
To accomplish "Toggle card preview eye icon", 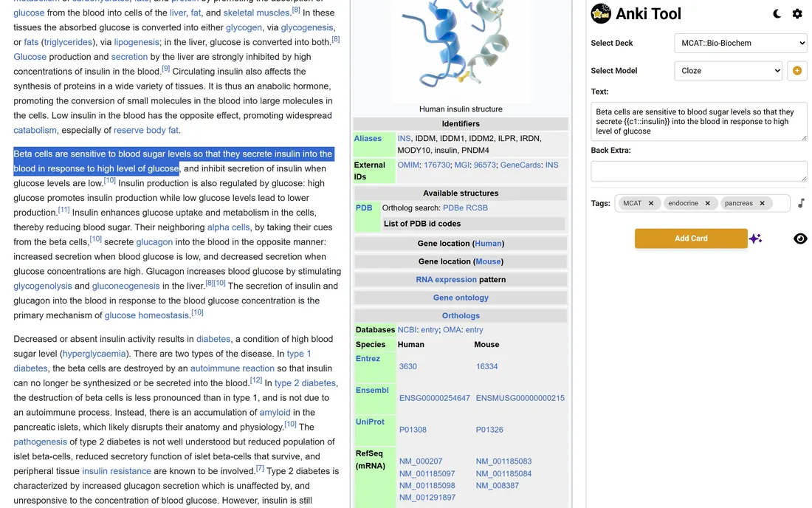I will [x=800, y=238].
